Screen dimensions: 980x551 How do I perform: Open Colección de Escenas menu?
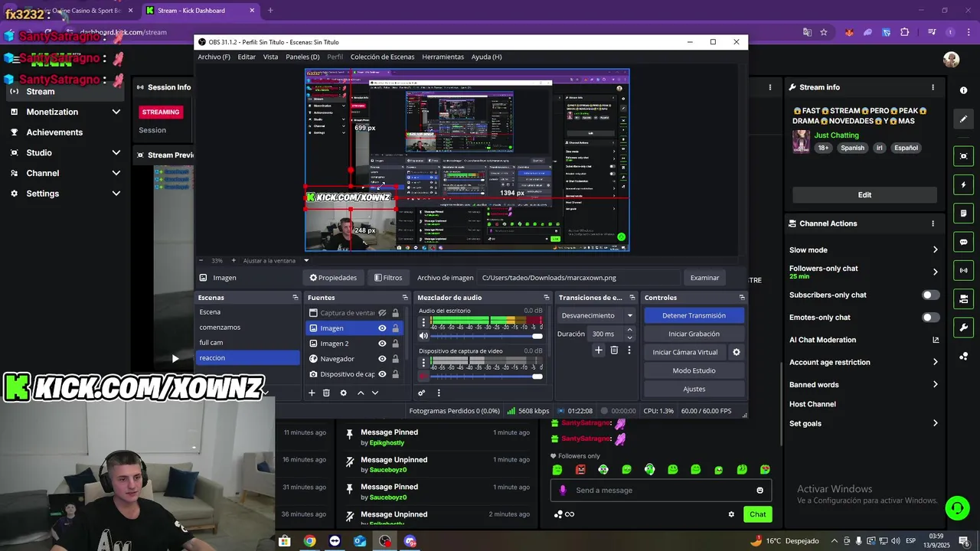[382, 57]
